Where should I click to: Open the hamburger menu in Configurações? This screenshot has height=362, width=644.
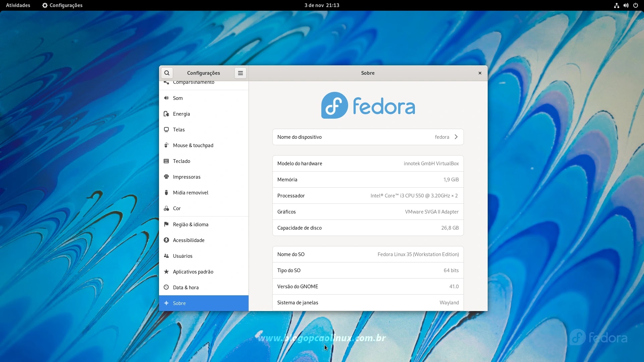click(x=240, y=73)
